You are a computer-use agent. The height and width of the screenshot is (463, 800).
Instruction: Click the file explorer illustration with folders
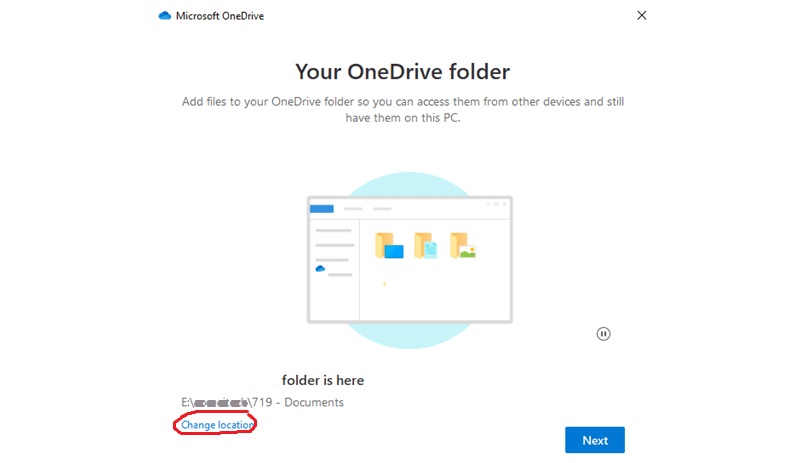(410, 260)
